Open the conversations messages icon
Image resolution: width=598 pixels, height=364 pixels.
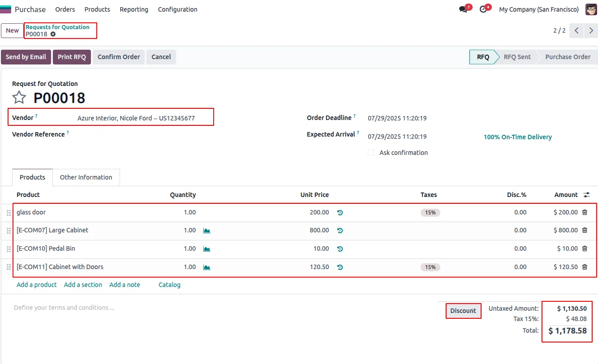pyautogui.click(x=463, y=9)
